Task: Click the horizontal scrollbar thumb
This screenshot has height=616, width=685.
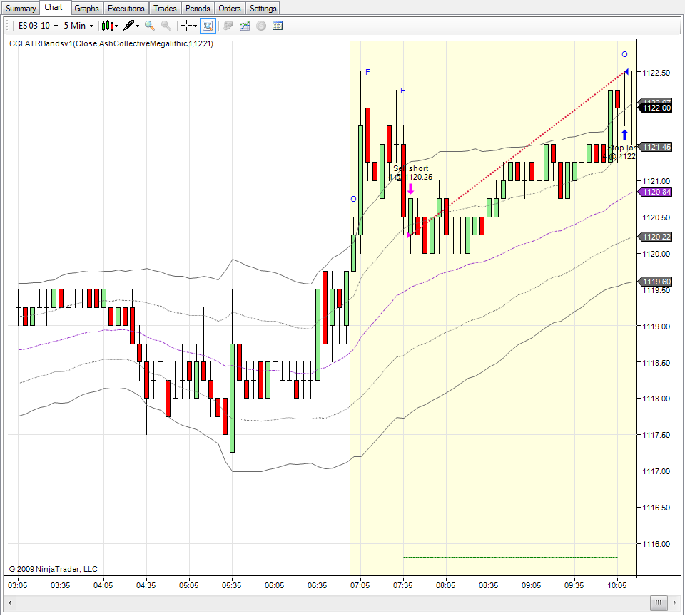Action: tap(659, 603)
